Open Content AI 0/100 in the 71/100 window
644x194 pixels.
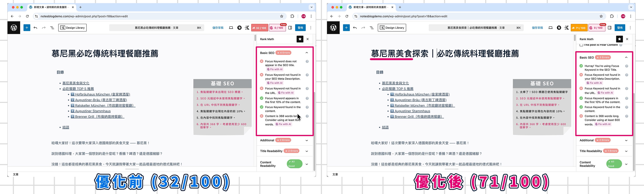(x=597, y=28)
